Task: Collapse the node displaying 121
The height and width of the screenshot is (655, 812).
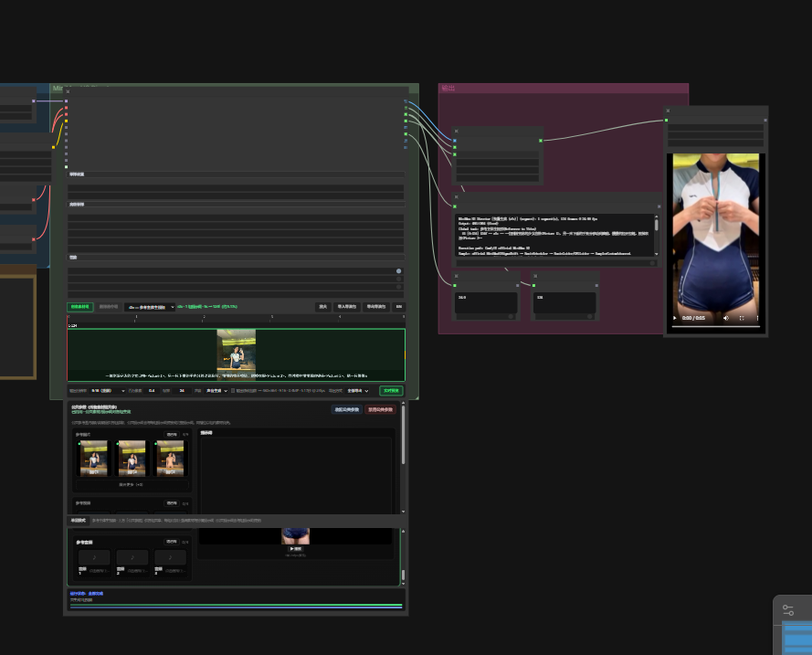Action: pos(535,276)
